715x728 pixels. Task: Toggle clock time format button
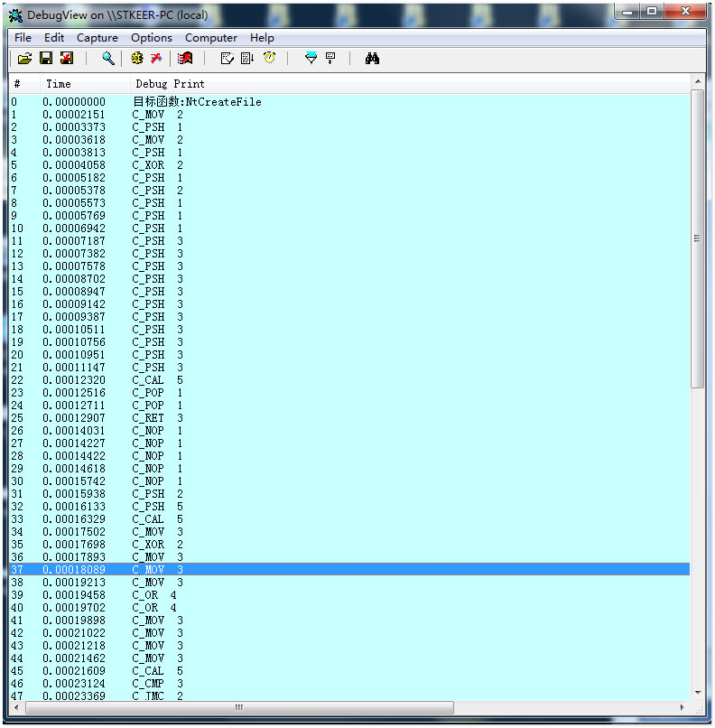[x=269, y=59]
